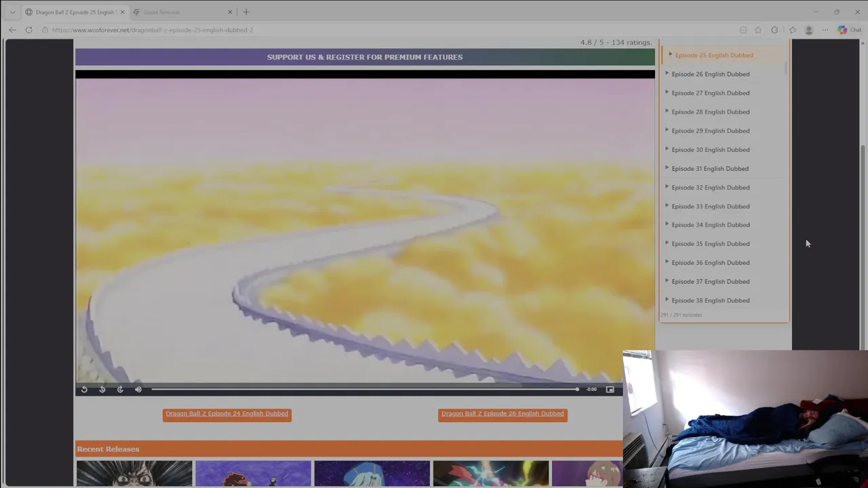Play Episode 36 English Dubbed
Screen dimensions: 868x488
coord(711,263)
